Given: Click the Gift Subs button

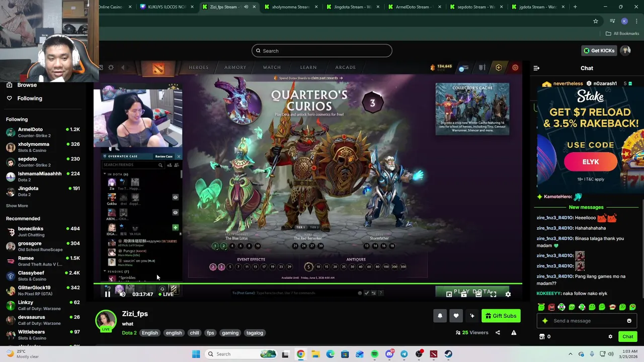Looking at the screenshot, I should [501, 316].
